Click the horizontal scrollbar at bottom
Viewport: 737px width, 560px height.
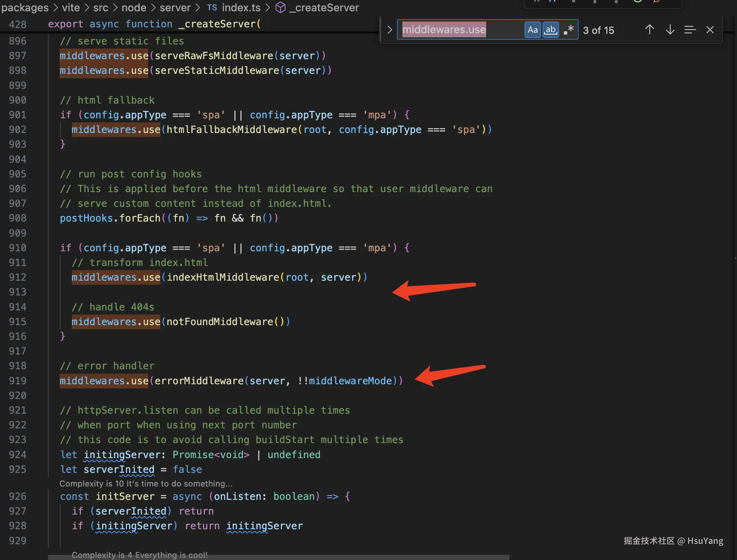(x=278, y=557)
